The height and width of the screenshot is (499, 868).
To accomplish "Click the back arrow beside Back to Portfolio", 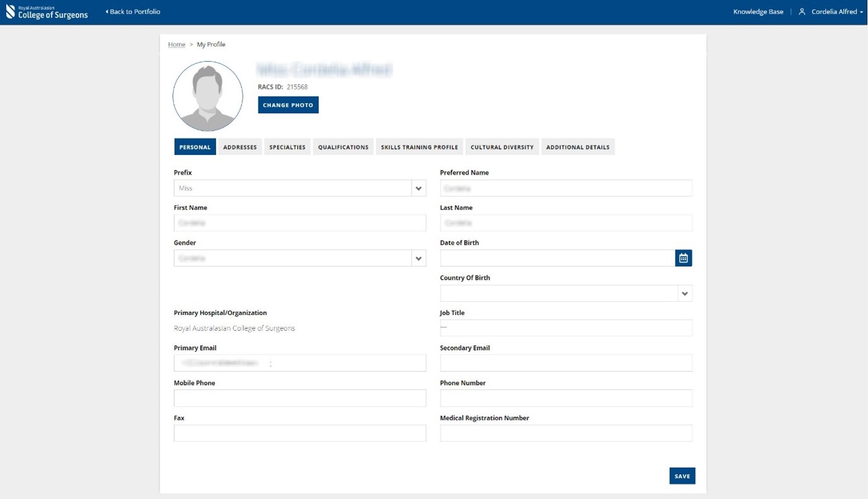I will coord(107,11).
